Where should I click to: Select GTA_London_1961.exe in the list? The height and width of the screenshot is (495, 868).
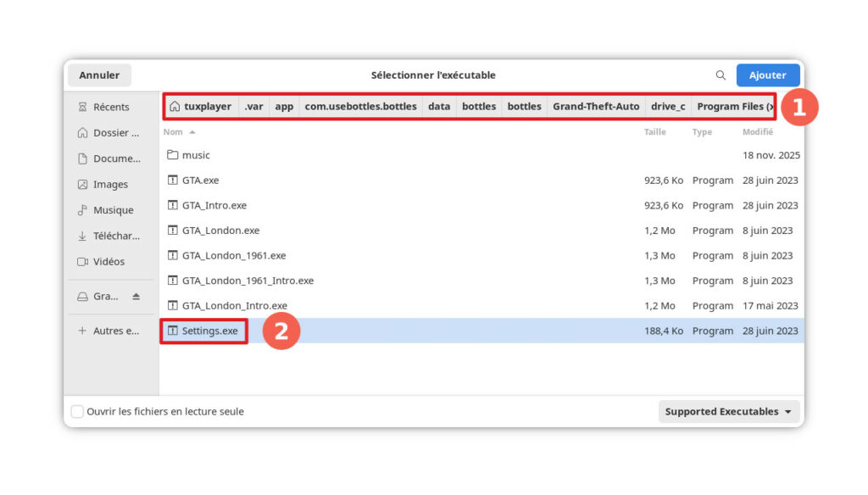pyautogui.click(x=233, y=255)
